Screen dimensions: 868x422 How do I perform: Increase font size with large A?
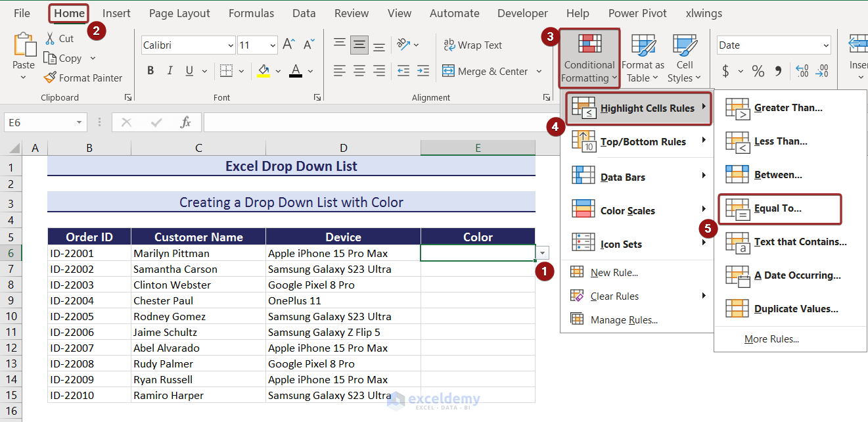(x=288, y=45)
